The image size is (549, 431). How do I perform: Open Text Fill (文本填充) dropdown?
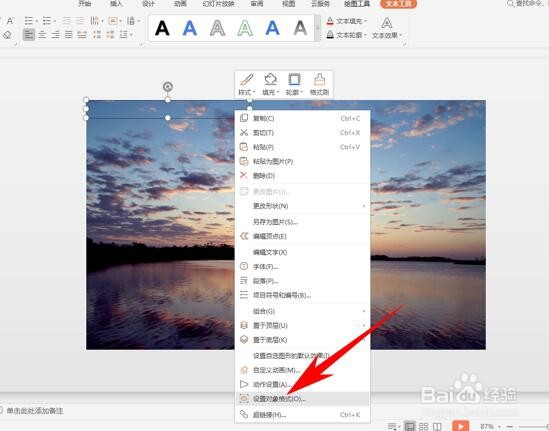tap(346, 21)
